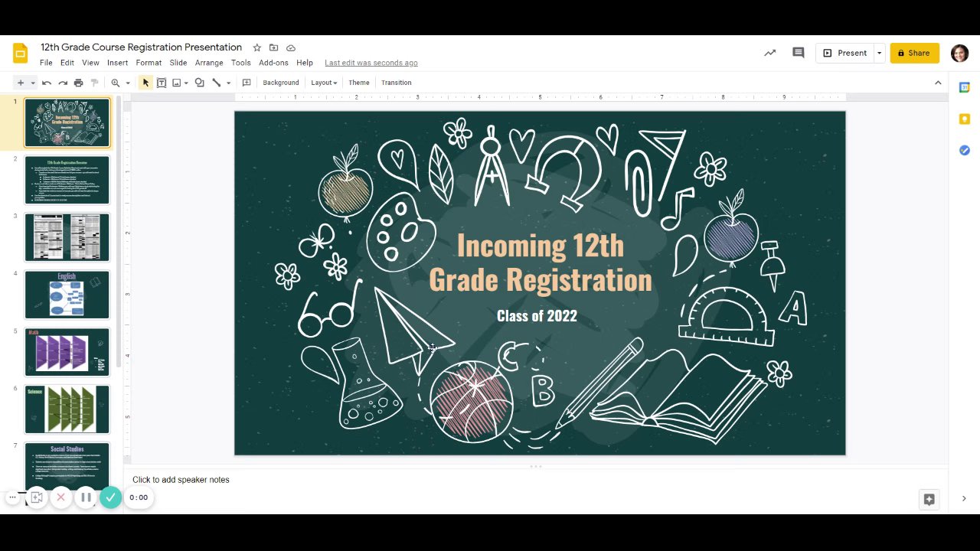Open the new slide layout dropdown arrow
Viewport: 980px width, 551px height.
click(x=32, y=83)
